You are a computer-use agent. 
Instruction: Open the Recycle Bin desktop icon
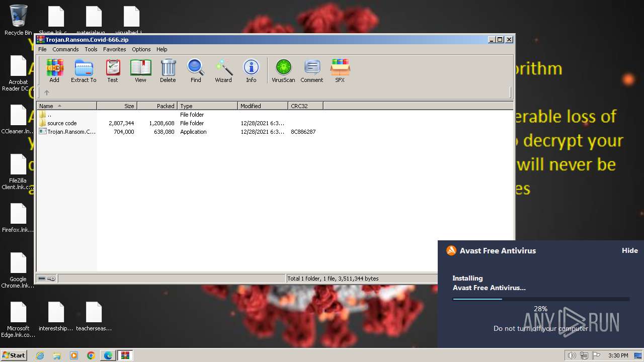[x=18, y=20]
